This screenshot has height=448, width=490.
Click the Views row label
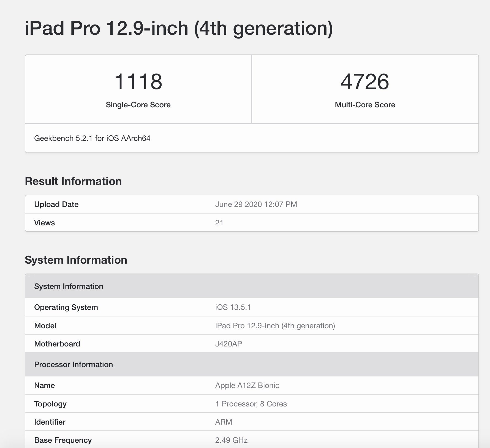(x=44, y=223)
